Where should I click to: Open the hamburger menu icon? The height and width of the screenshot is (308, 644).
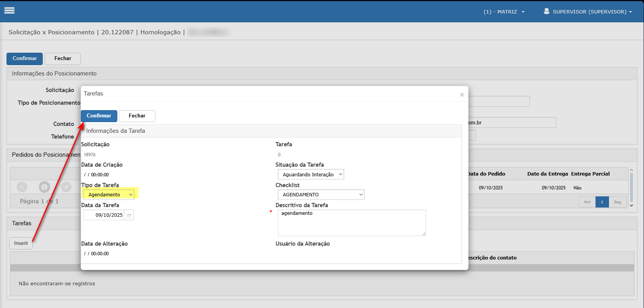pos(9,10)
